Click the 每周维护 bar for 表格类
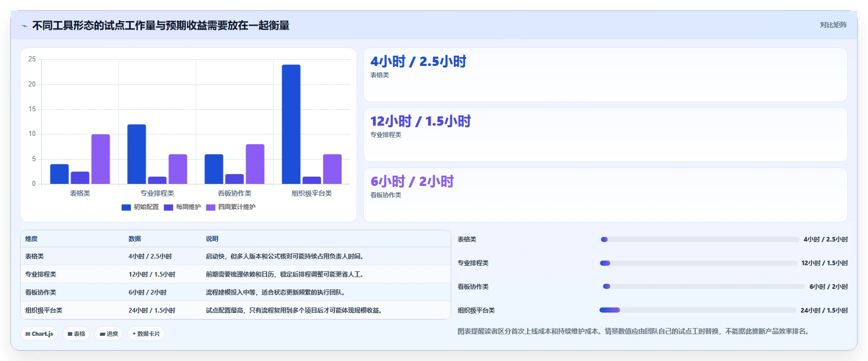 (x=80, y=178)
